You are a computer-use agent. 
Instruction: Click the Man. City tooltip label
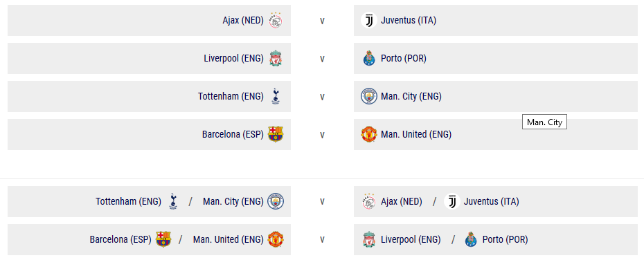[544, 122]
